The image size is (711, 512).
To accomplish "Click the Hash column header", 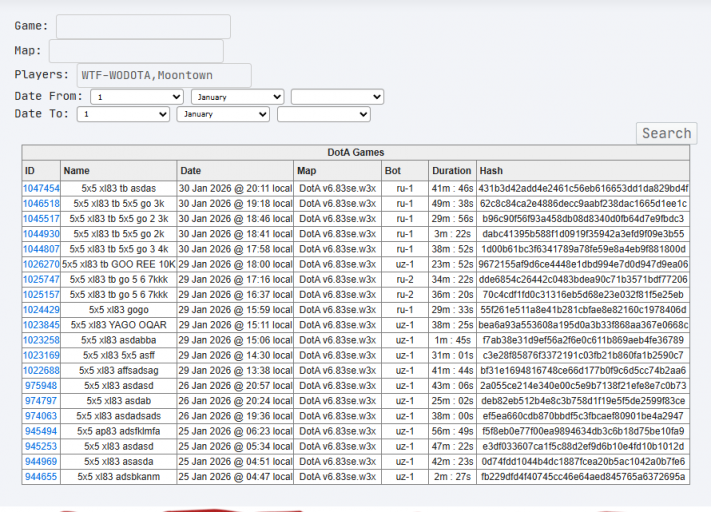I will (583, 171).
